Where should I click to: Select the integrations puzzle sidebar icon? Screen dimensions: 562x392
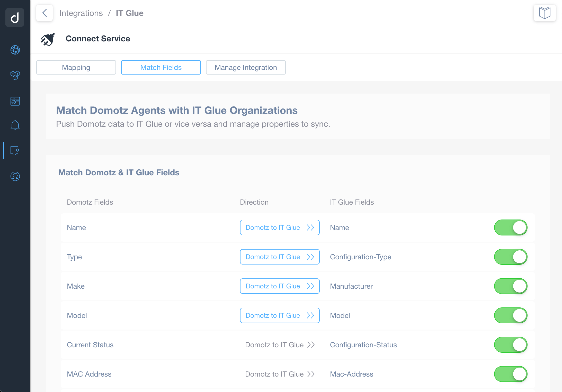[15, 151]
